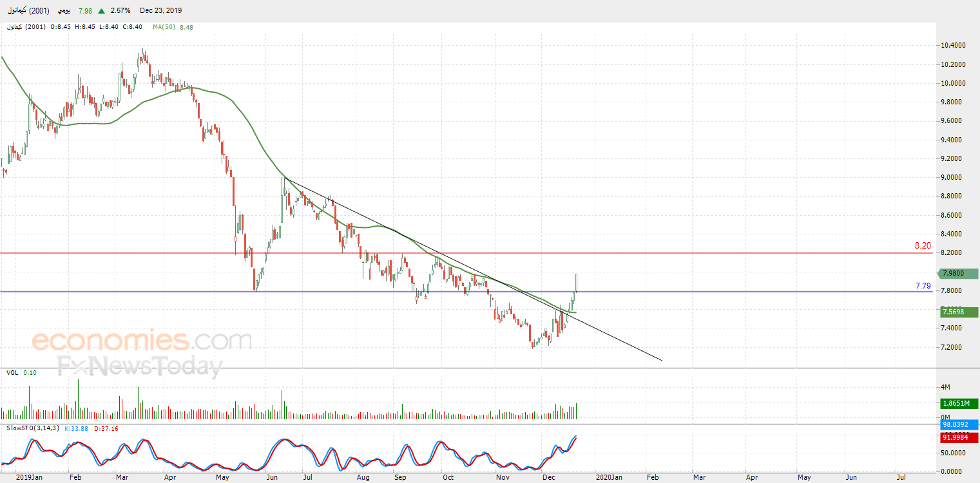Click the 10.4000 price axis label
The height and width of the screenshot is (483, 980).
(x=953, y=46)
